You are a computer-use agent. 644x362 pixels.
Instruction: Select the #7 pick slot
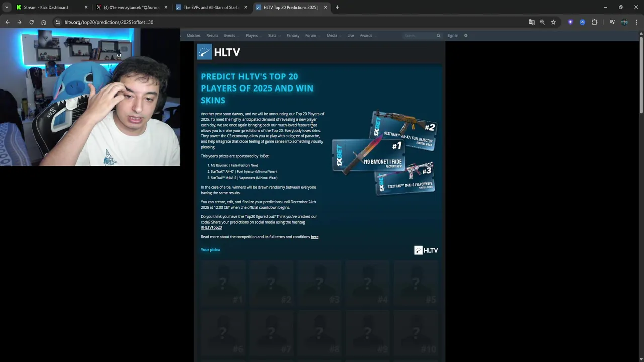pyautogui.click(x=271, y=332)
